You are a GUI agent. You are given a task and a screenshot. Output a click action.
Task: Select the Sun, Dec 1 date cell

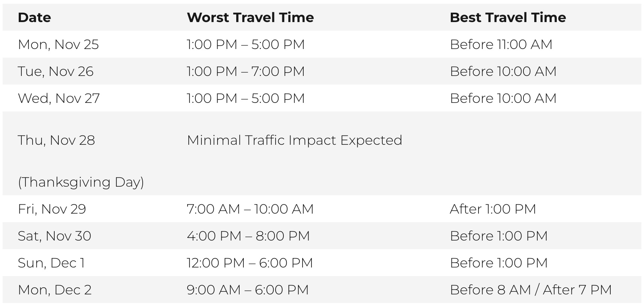point(51,263)
